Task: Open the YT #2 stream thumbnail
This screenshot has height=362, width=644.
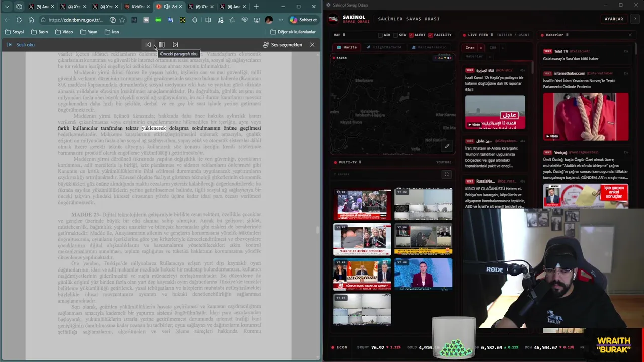Action: (423, 204)
